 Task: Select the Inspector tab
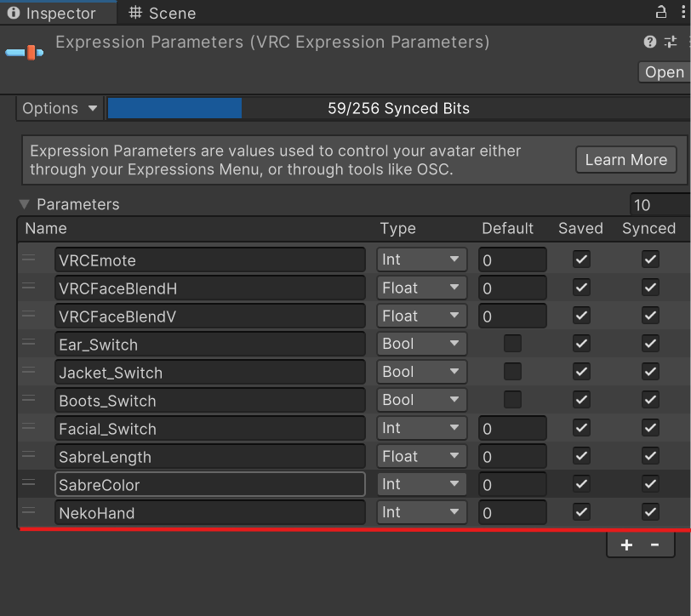point(51,13)
